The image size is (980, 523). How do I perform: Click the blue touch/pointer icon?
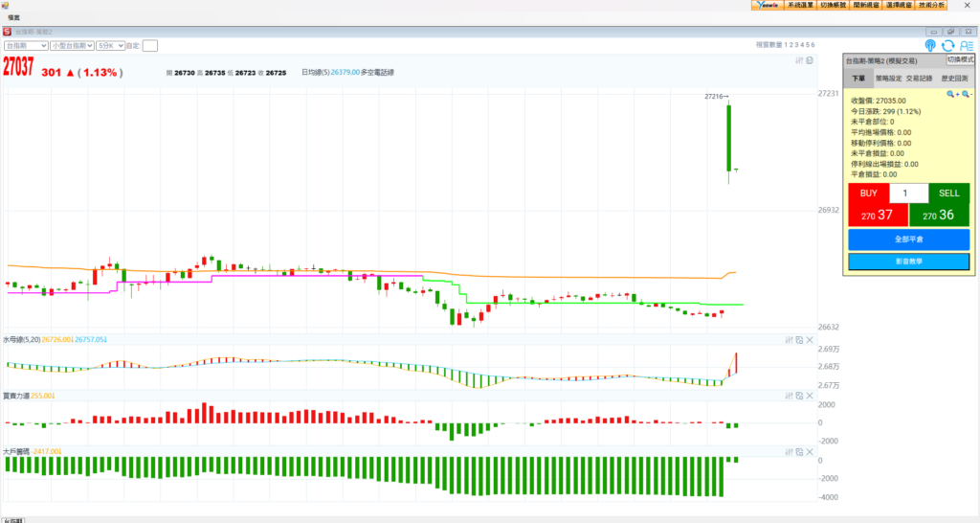point(930,45)
